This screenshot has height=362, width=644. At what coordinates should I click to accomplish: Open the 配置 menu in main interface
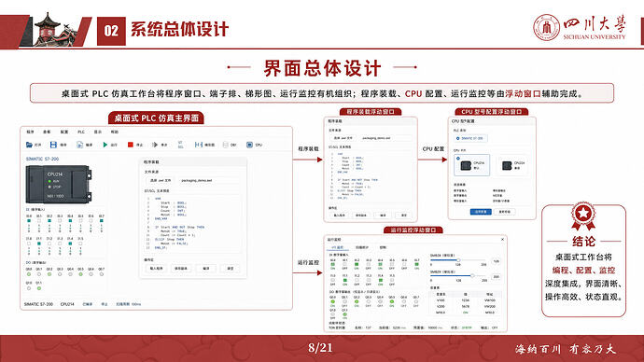pyautogui.click(x=64, y=132)
